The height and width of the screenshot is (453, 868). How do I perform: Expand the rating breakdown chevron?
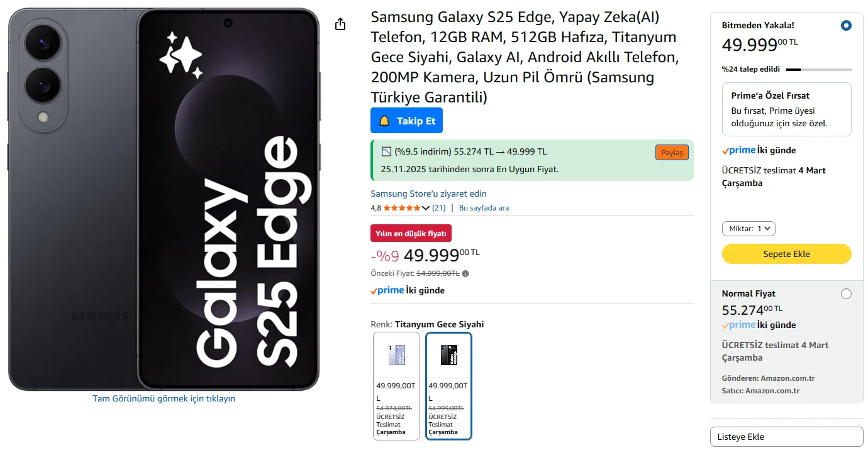[426, 208]
